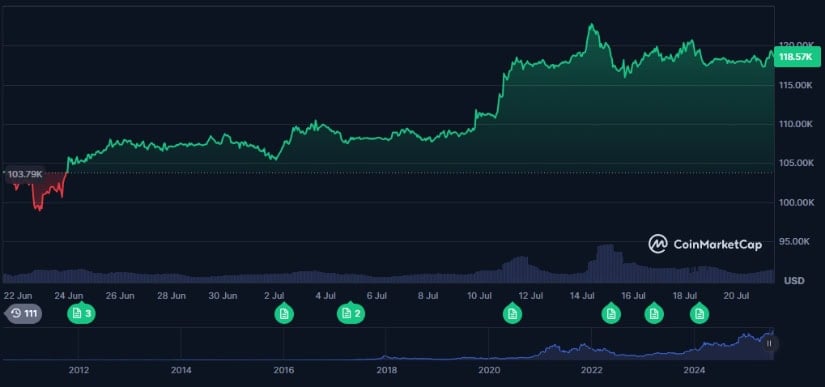
Task: Click the 103.79K starting price label
Action: (x=25, y=174)
